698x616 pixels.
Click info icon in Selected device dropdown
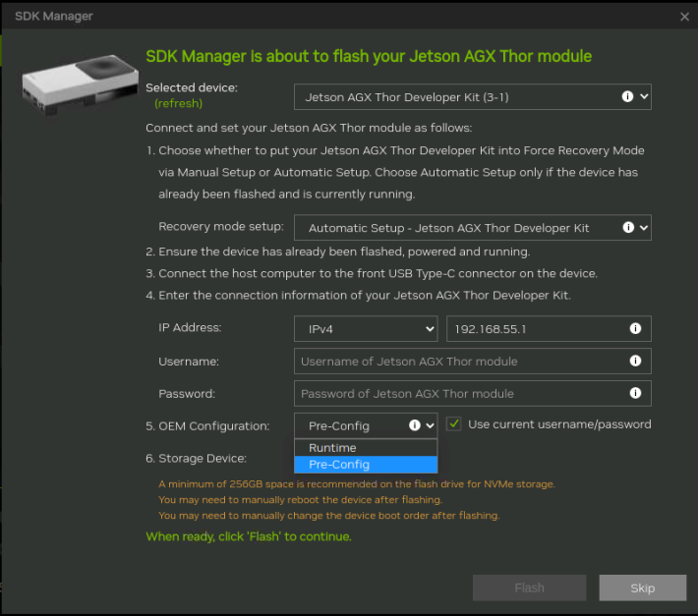coord(627,96)
